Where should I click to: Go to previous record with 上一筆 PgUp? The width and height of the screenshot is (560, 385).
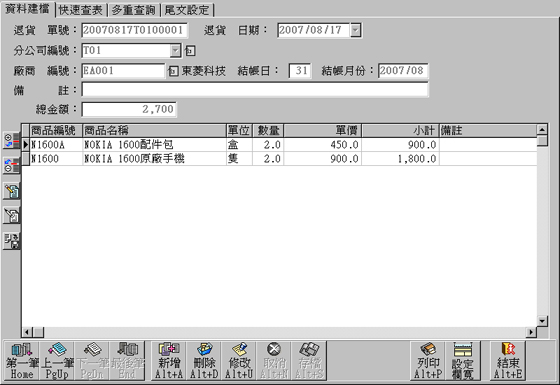pos(57,361)
